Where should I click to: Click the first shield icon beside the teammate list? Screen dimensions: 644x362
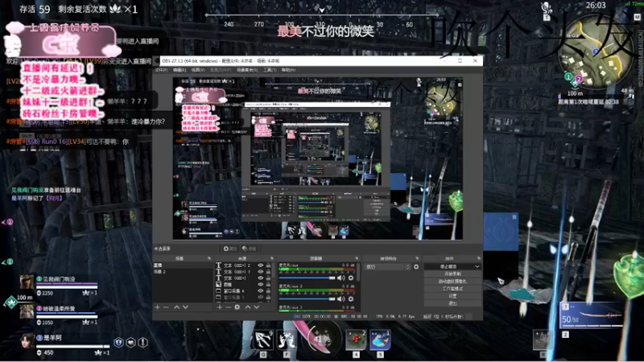[118, 343]
